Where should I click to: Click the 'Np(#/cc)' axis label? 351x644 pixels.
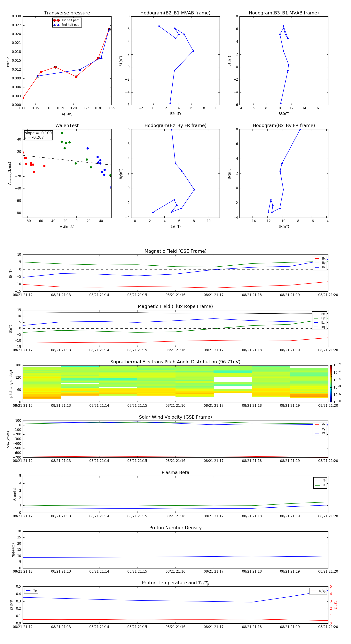[13, 550]
